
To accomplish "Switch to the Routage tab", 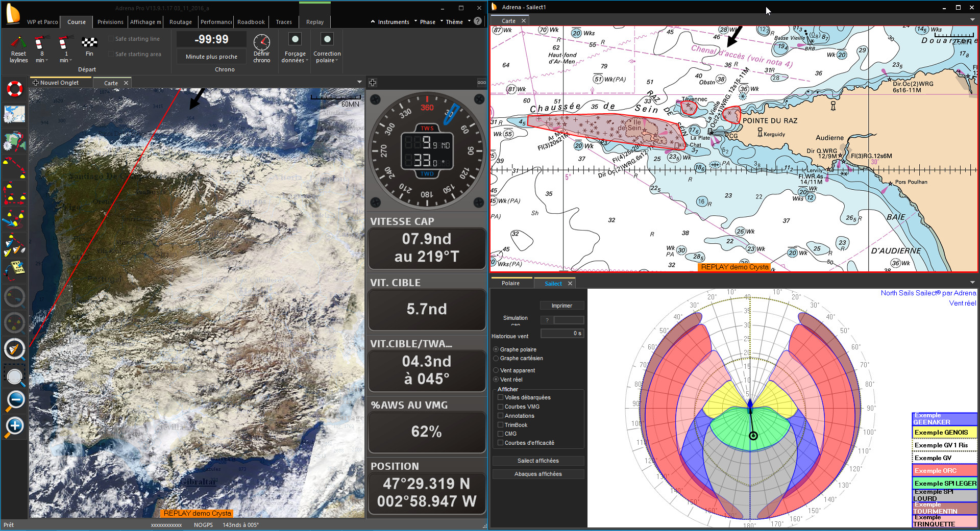I will click(x=180, y=22).
